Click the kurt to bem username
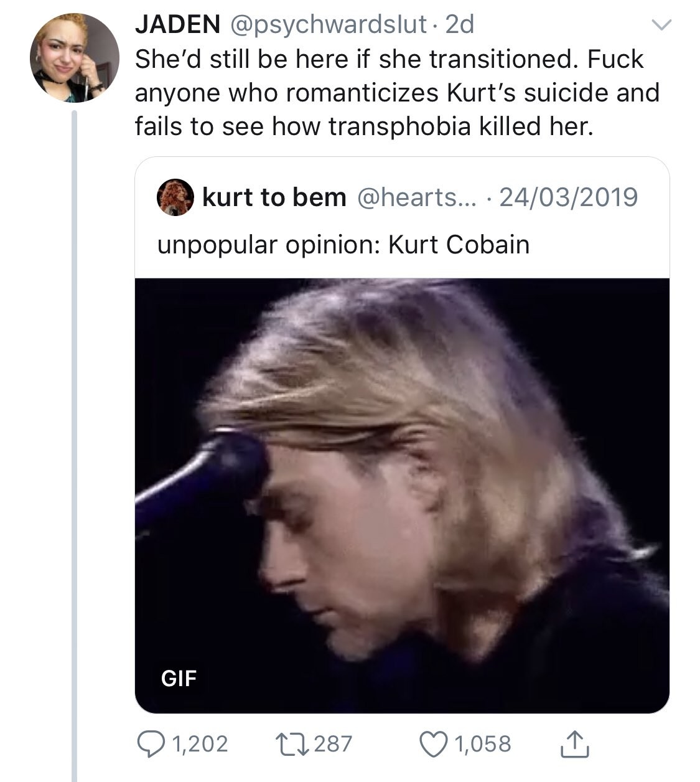700x782 pixels. tap(274, 197)
